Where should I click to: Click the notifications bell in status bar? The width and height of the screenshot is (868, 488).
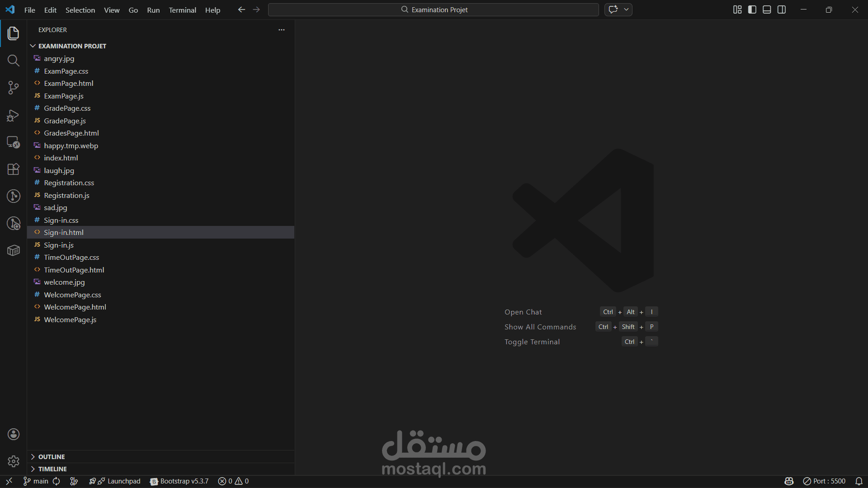[859, 481]
